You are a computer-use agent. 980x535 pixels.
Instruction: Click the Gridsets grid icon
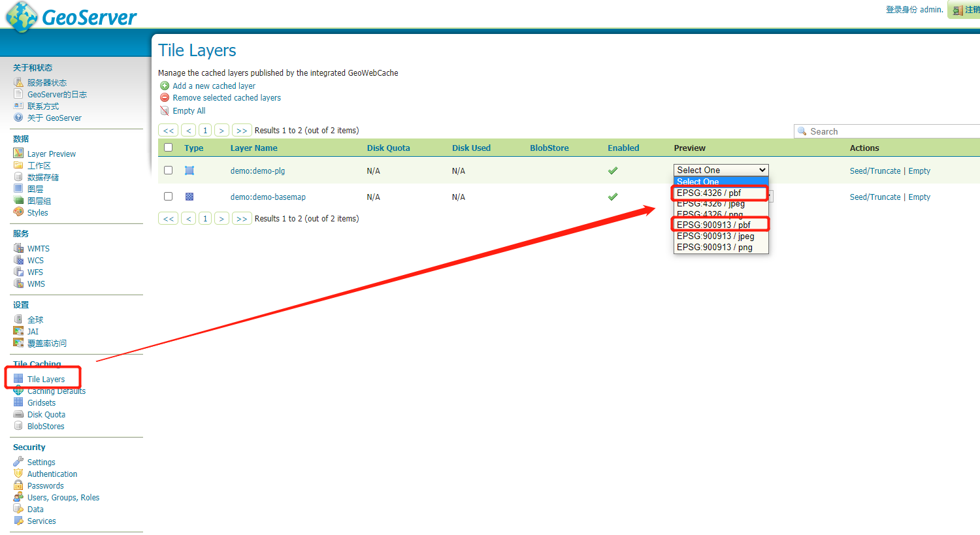coord(18,402)
